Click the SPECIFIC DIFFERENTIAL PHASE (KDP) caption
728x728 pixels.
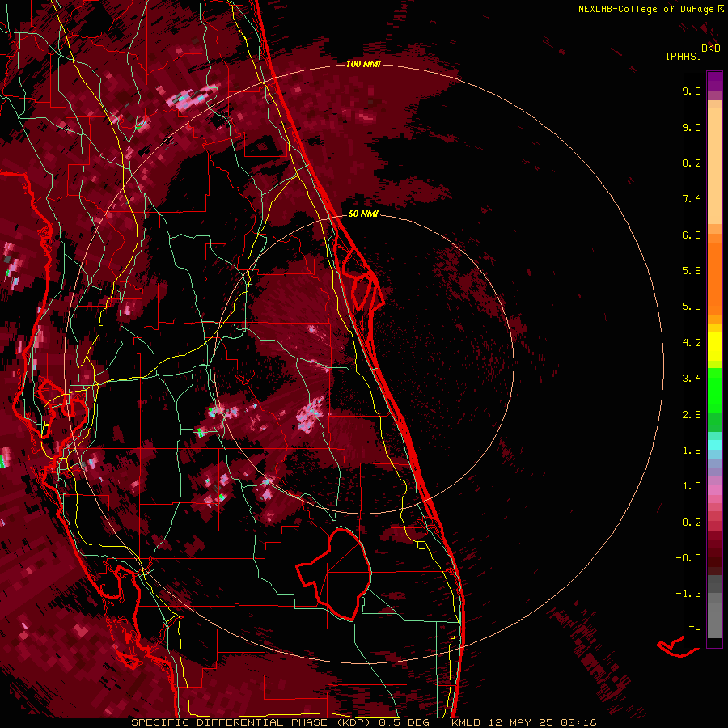pos(252,722)
